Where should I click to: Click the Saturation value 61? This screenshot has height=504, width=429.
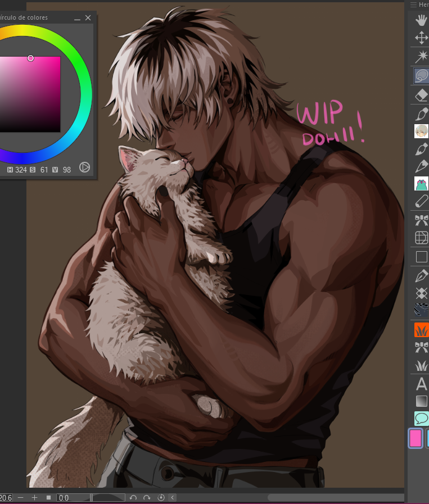[44, 170]
